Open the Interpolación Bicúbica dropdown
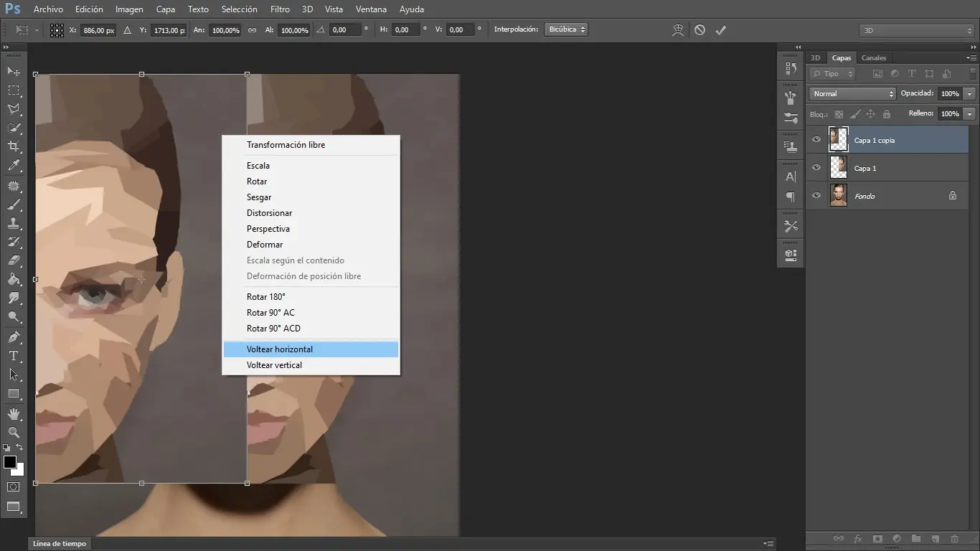Image resolution: width=980 pixels, height=551 pixels. tap(566, 29)
